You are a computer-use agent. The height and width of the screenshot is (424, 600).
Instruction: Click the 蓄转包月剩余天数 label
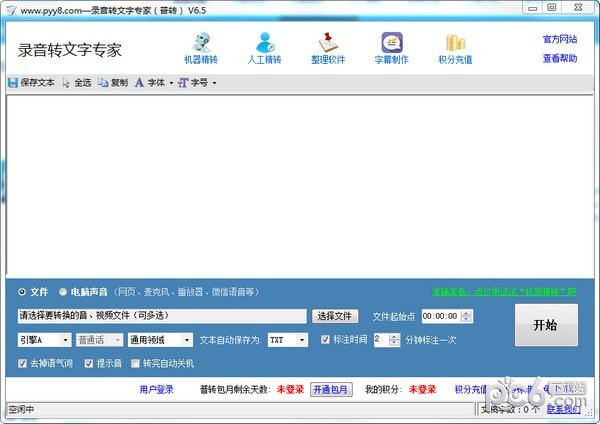(235, 390)
